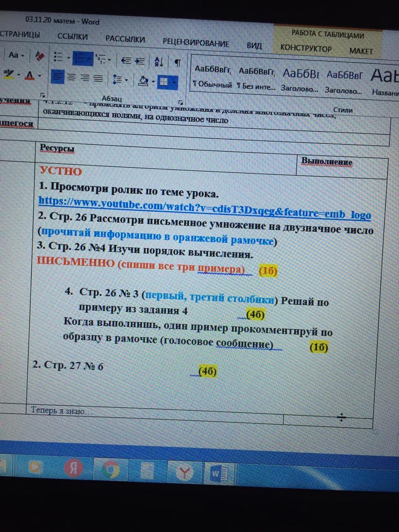This screenshot has height=532, width=399.
Task: Open the МАКЕТ table tab
Action: 361,51
